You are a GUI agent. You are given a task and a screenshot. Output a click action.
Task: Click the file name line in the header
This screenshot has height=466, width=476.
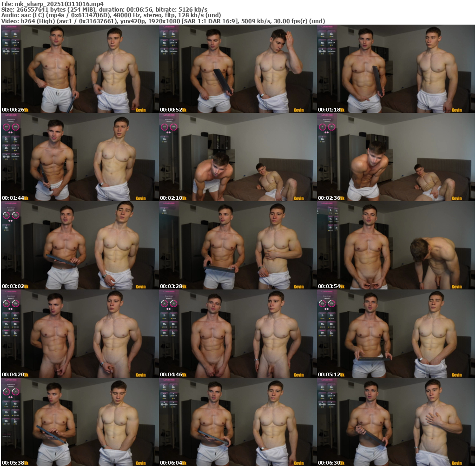pyautogui.click(x=52, y=3)
